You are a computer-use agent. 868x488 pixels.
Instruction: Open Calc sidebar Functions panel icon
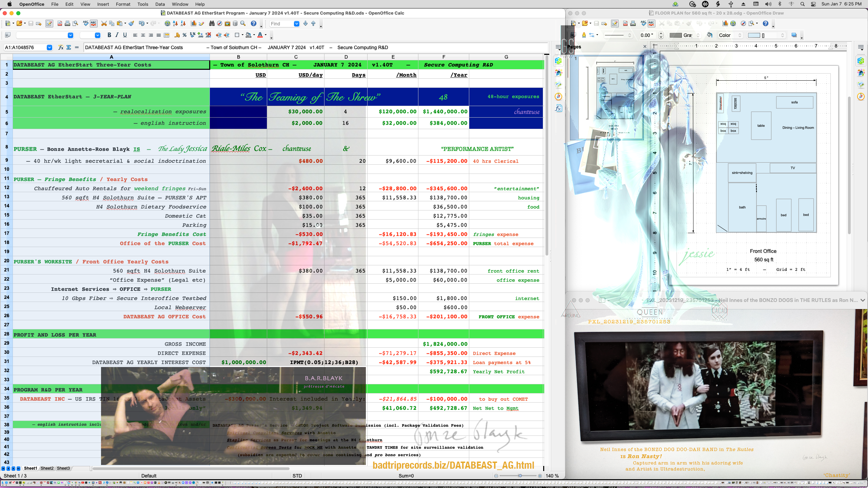pos(558,108)
